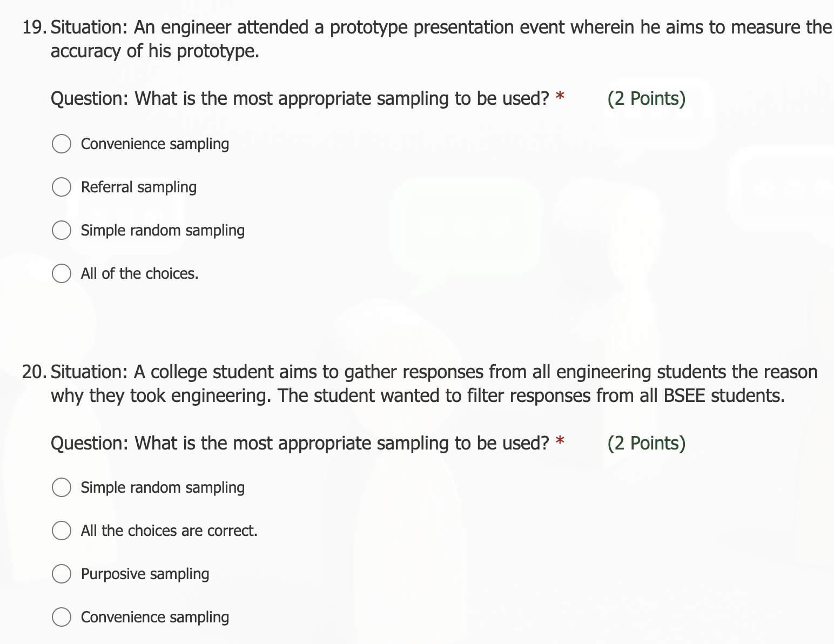Click the red asterisk next to question 20
Viewport: 834px width, 644px height.
560,442
